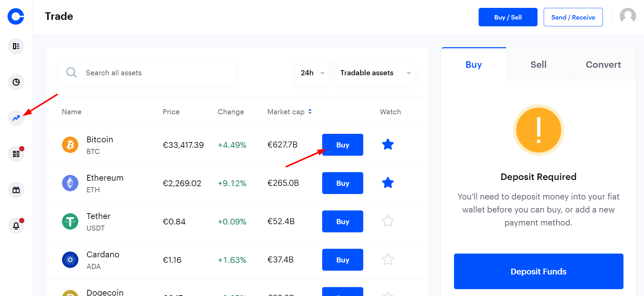
Task: Click the Bitcoin coin logo
Action: [x=70, y=145]
